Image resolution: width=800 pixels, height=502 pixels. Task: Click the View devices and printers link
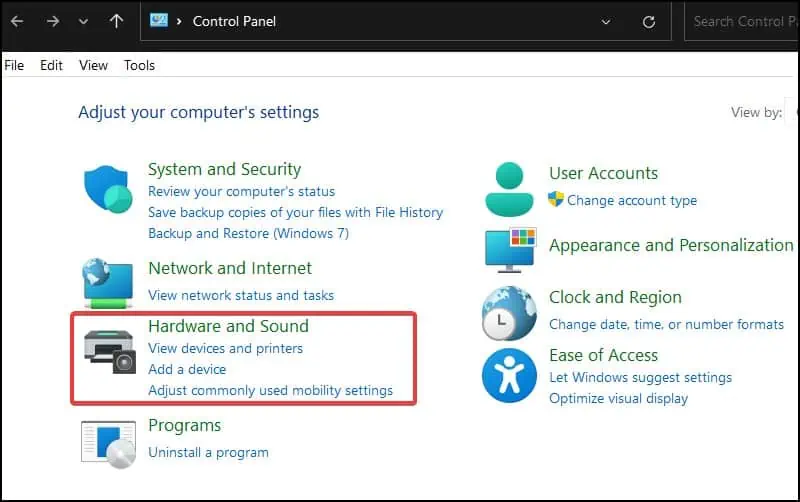point(225,348)
